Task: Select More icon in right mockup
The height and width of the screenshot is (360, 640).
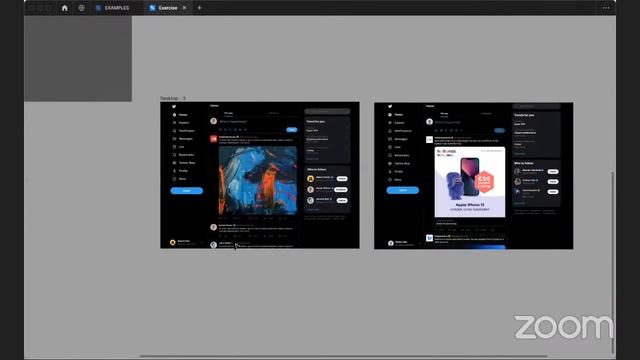Action: 390,180
